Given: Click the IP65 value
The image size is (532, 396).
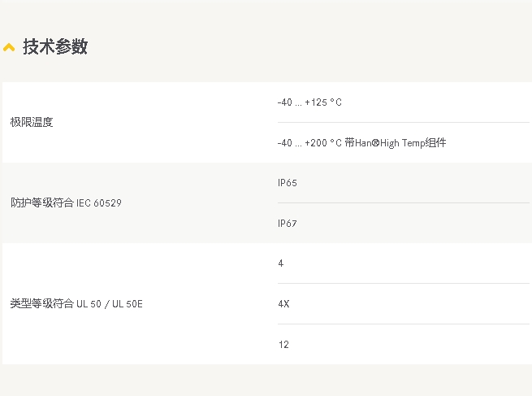Looking at the screenshot, I should point(287,183).
